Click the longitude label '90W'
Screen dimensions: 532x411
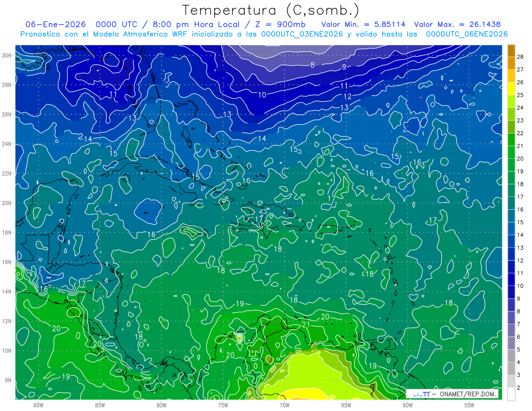(38, 405)
